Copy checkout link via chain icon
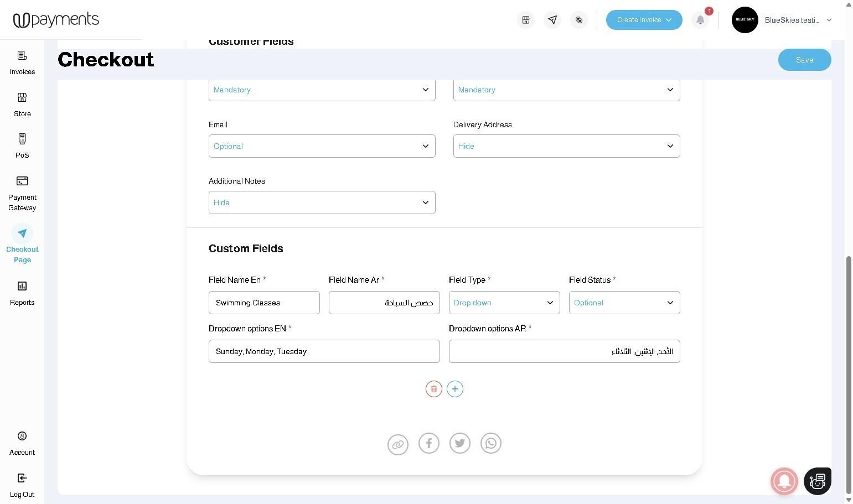The width and height of the screenshot is (853, 504). click(x=398, y=444)
